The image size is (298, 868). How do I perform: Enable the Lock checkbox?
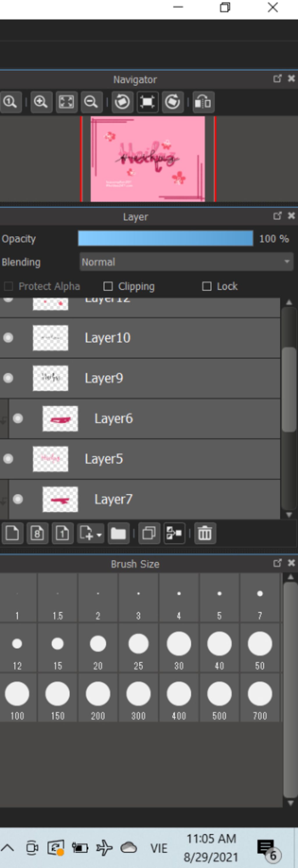point(207,287)
